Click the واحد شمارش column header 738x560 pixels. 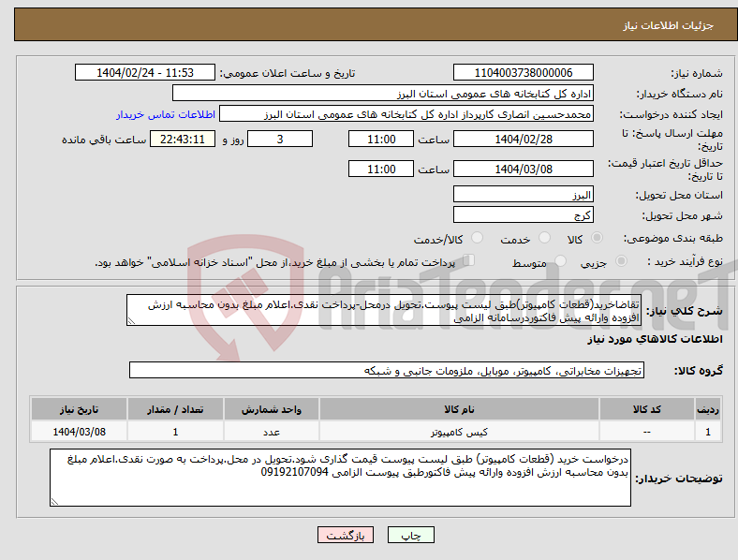tap(271, 409)
